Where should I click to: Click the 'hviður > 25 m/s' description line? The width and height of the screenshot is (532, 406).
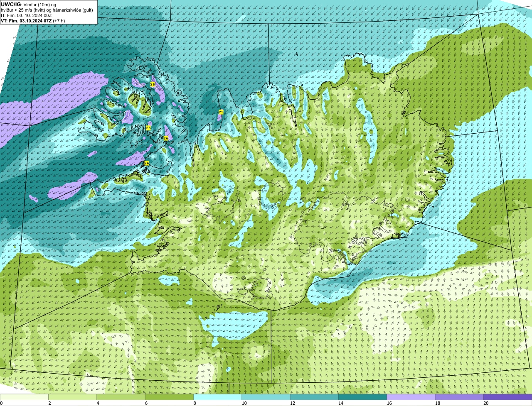(47, 10)
